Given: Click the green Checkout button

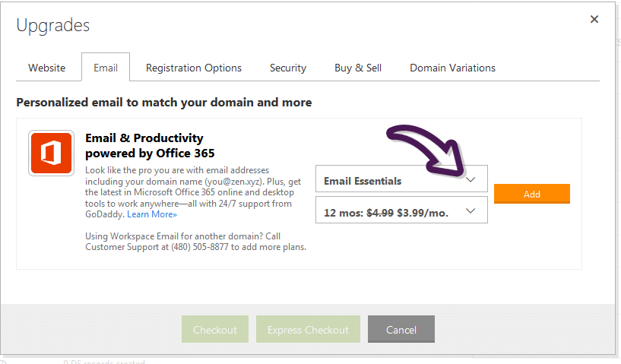Looking at the screenshot, I should [x=214, y=329].
